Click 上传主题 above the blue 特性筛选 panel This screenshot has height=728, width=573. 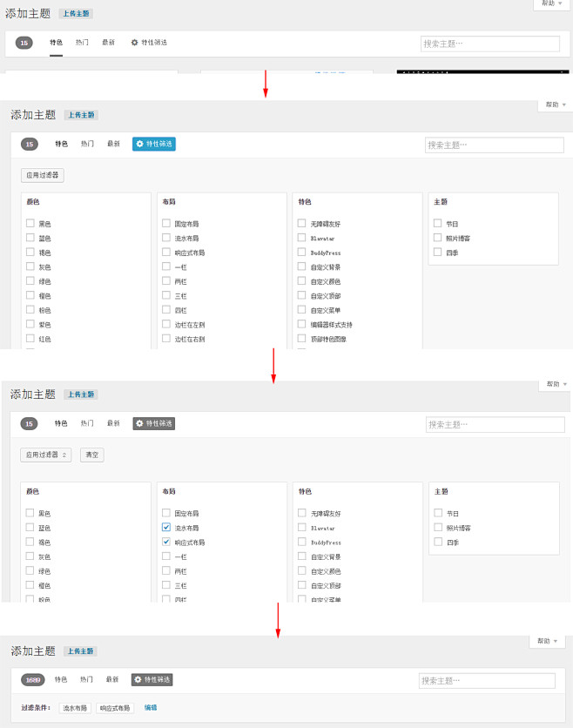click(x=81, y=115)
